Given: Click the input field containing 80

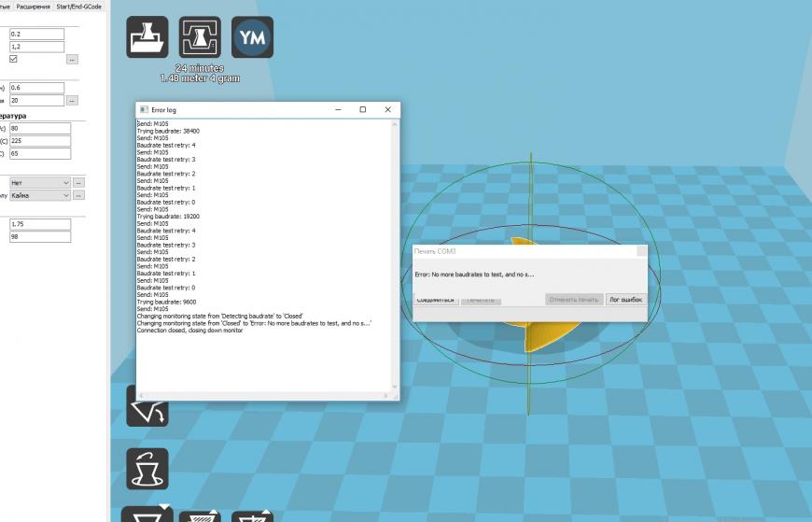Looking at the screenshot, I should (40, 128).
